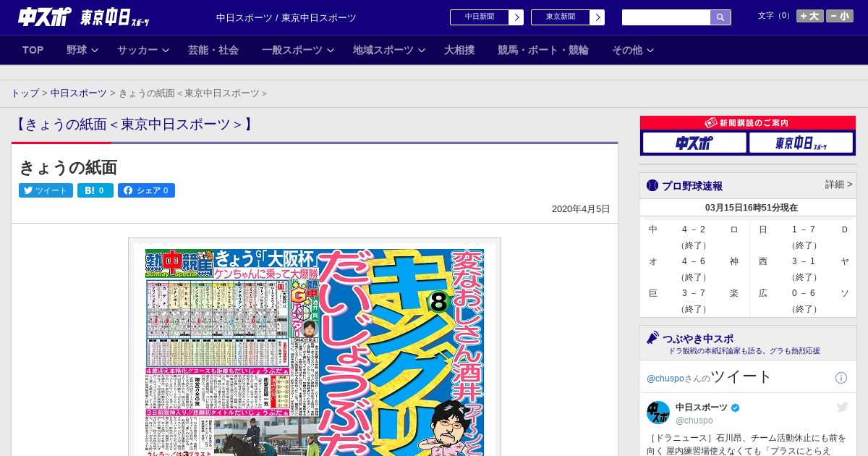Open the 競馬・ボート・競輪 menu item
The height and width of the screenshot is (456, 868).
pos(543,50)
